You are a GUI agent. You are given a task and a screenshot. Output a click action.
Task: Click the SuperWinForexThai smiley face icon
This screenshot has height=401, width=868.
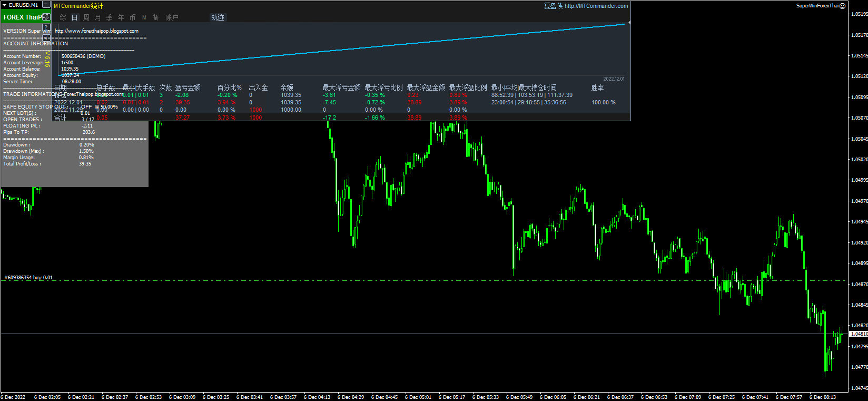[x=842, y=6]
